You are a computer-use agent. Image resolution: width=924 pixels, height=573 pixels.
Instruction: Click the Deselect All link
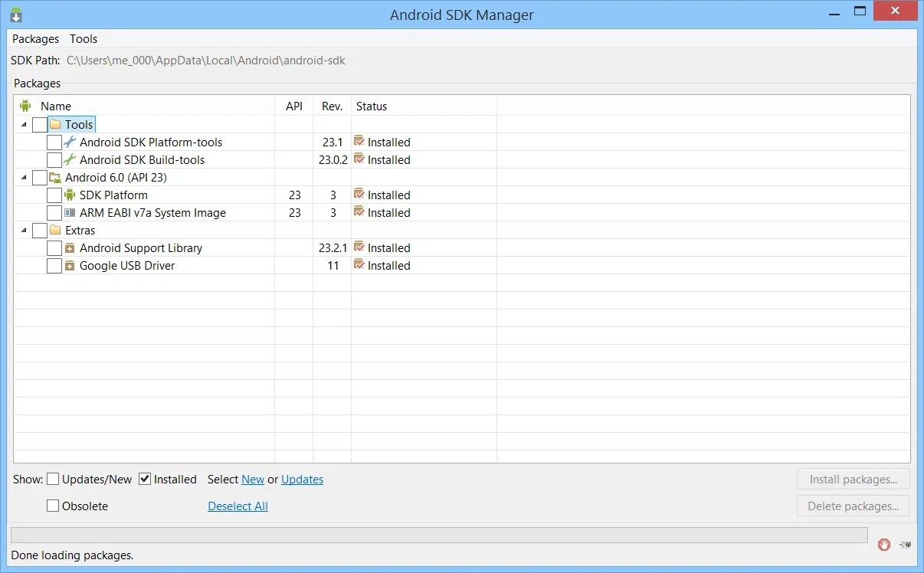click(x=238, y=506)
